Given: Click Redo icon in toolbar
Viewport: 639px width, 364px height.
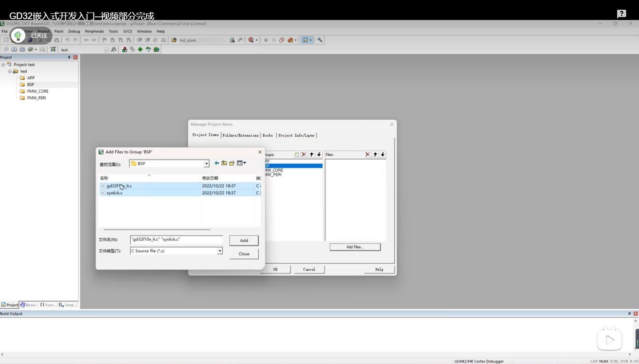Looking at the screenshot, I should point(75,40).
